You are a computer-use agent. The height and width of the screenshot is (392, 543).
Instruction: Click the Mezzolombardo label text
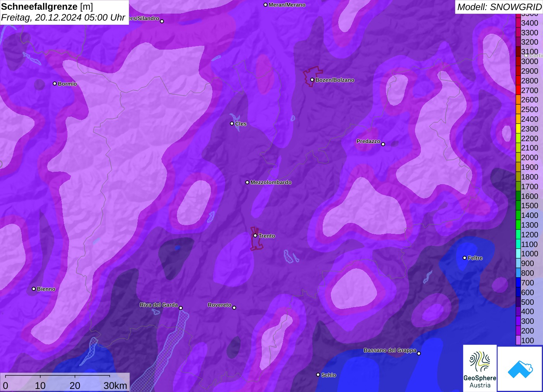(271, 182)
